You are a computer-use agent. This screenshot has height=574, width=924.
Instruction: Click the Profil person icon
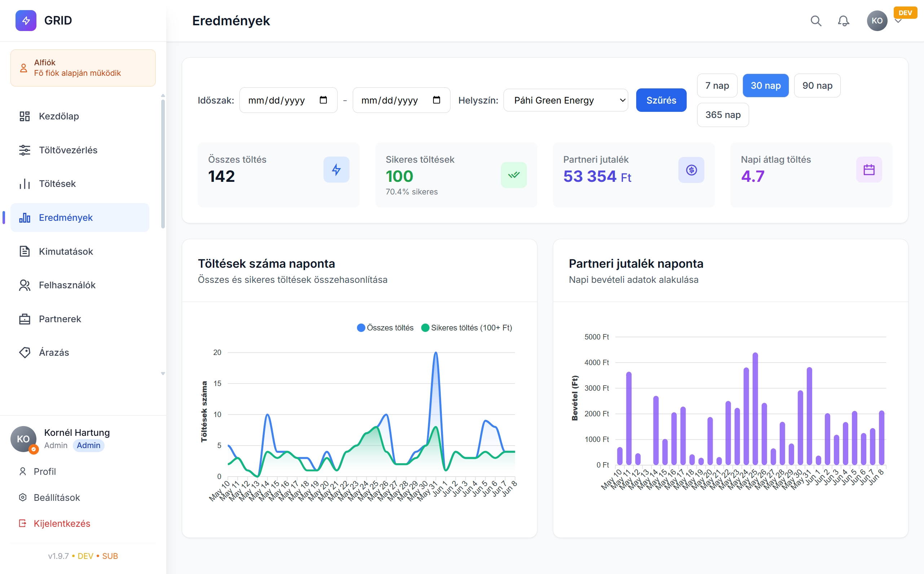(23, 472)
